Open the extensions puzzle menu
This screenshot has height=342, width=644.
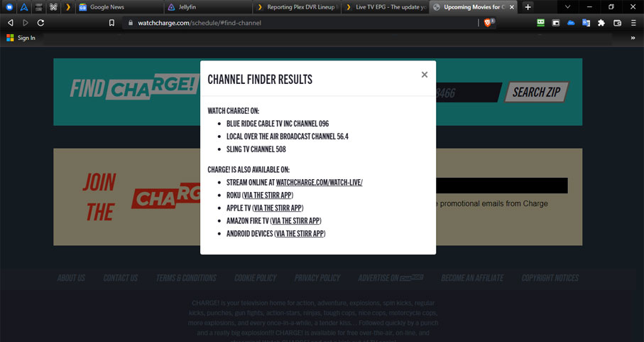pyautogui.click(x=601, y=23)
